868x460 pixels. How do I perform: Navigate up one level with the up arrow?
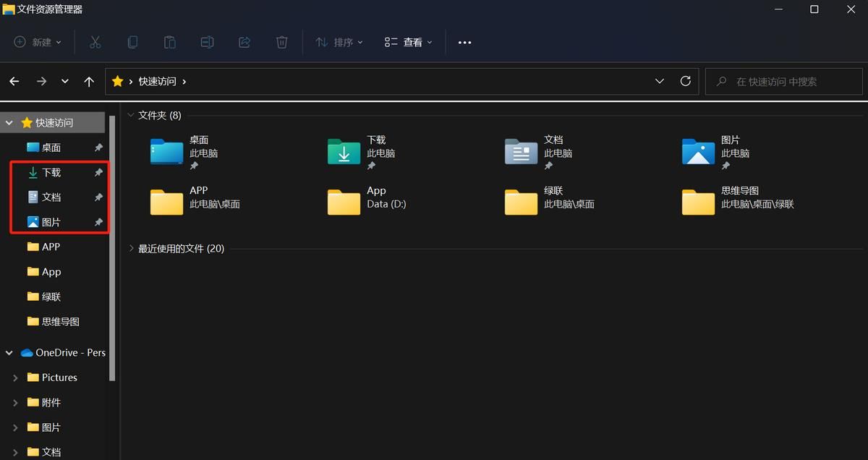(x=89, y=81)
